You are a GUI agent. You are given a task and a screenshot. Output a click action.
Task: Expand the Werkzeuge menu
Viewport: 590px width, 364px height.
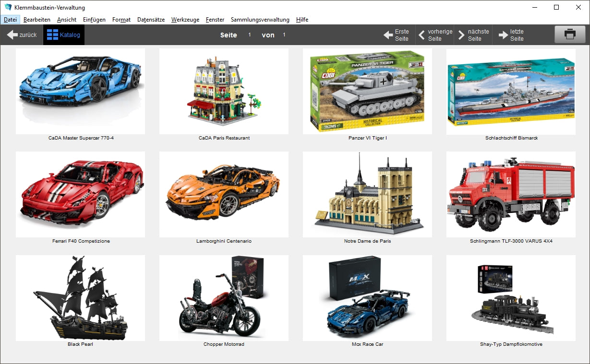coord(185,20)
